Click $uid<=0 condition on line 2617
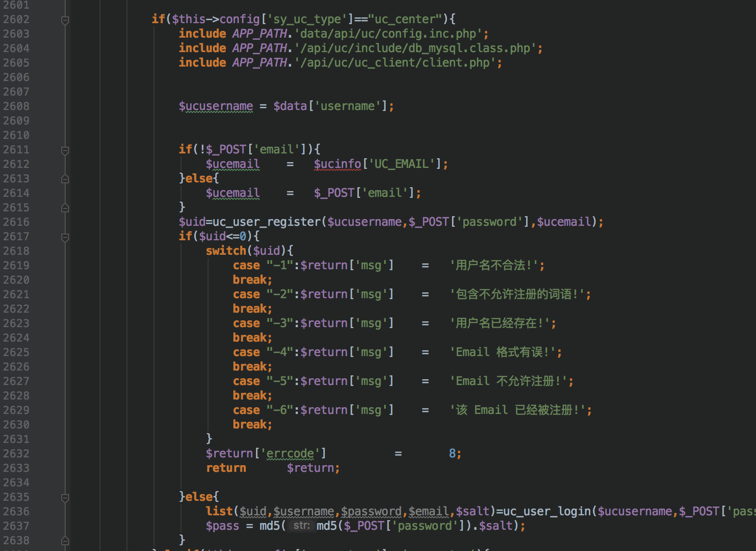This screenshot has width=756, height=551. [x=223, y=236]
